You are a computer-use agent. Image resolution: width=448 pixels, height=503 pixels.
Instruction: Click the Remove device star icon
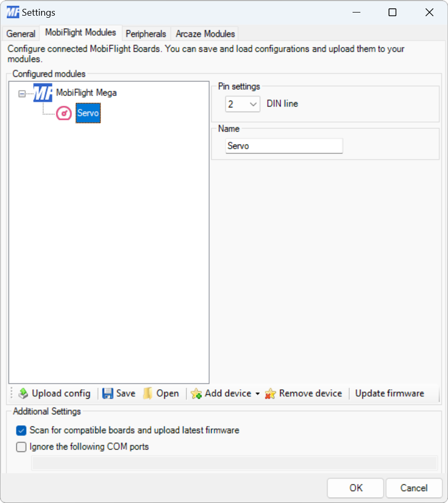[270, 393]
